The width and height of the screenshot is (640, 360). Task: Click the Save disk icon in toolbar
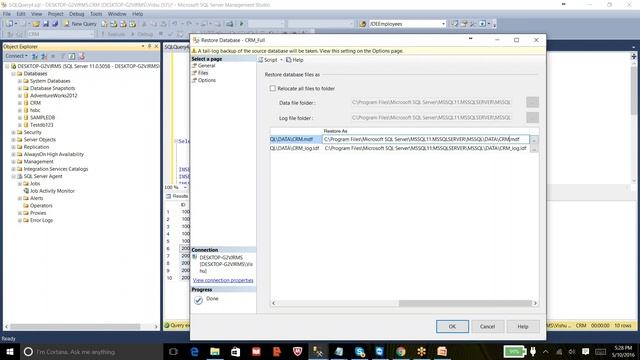point(46,24)
